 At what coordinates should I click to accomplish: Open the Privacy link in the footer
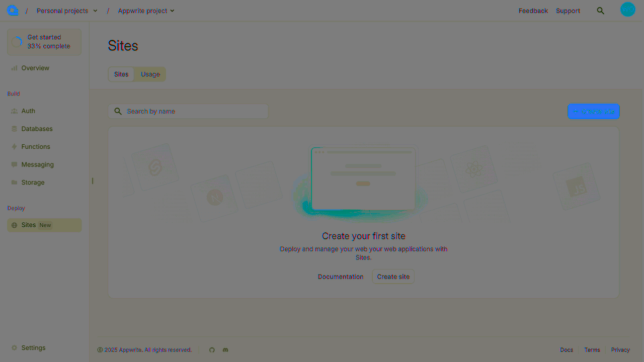(x=620, y=349)
